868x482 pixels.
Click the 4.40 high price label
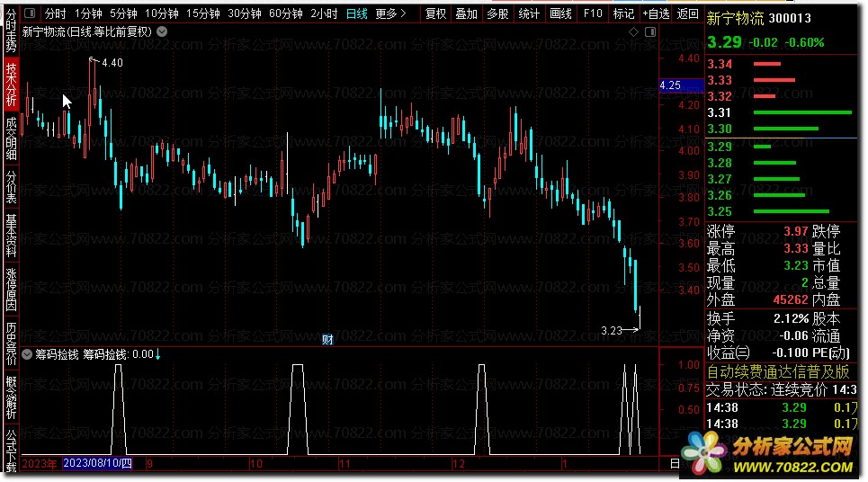(112, 63)
